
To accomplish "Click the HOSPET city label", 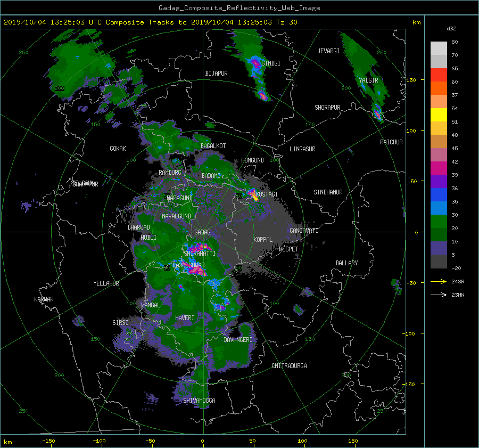I will click(x=288, y=249).
